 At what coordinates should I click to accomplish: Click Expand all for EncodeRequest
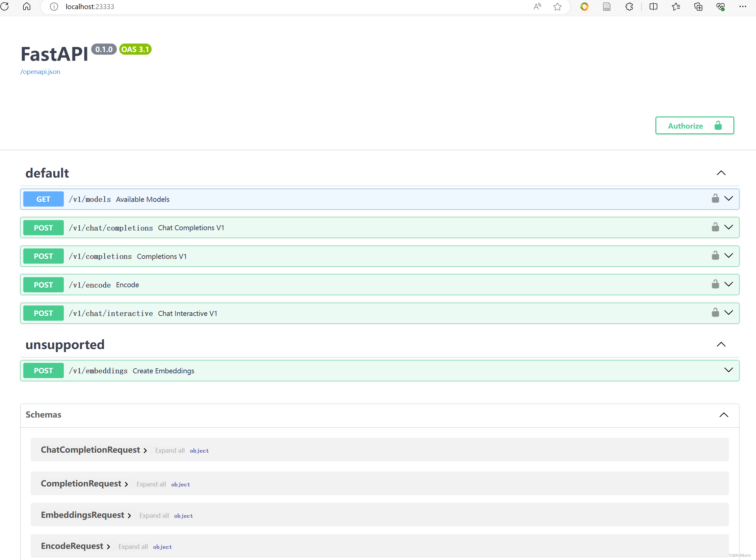[133, 546]
